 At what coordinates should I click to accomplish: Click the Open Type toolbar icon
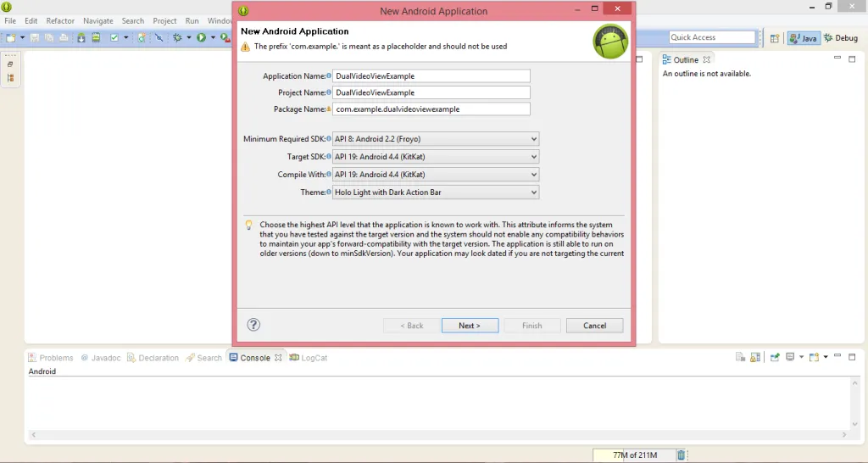click(142, 37)
